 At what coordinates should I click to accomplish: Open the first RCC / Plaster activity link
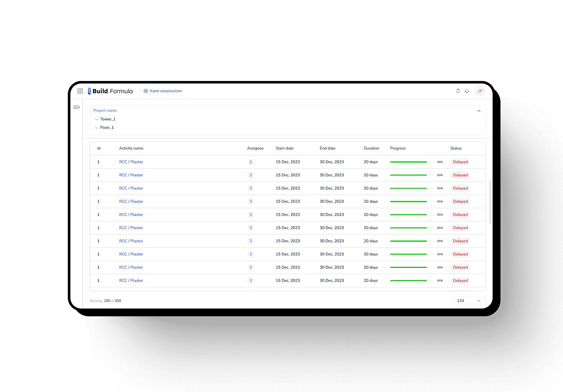(x=131, y=162)
